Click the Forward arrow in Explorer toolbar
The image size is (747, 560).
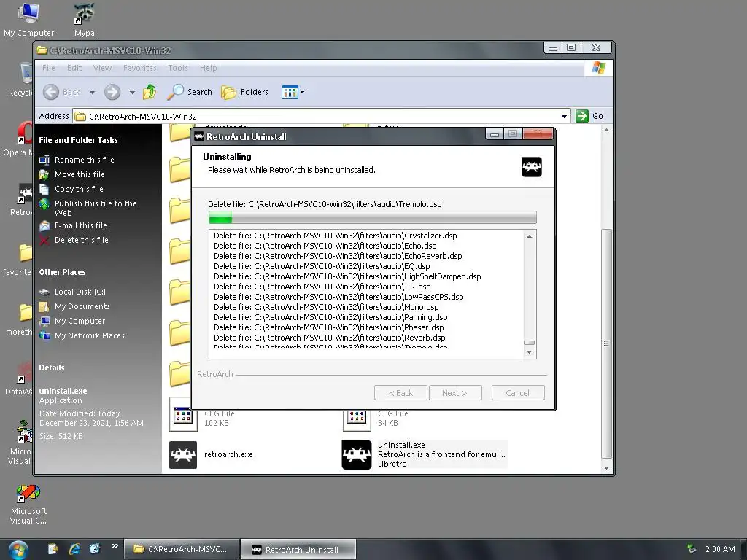tap(112, 92)
